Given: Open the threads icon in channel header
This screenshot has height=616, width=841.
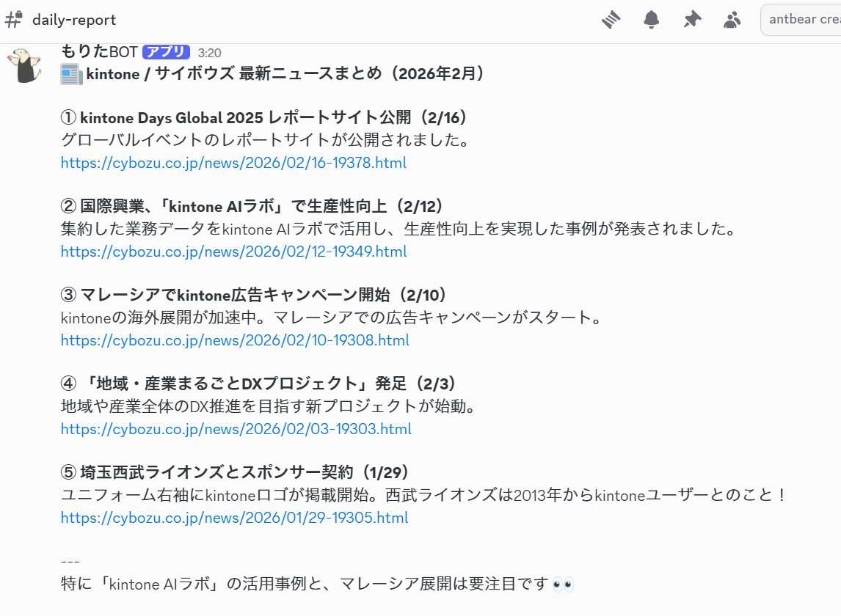Looking at the screenshot, I should click(611, 20).
